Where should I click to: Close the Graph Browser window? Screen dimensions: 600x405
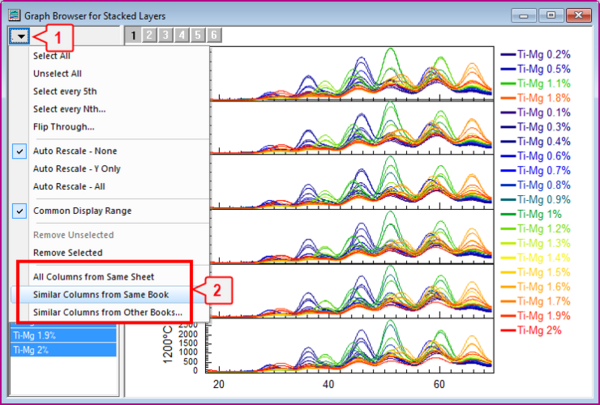[579, 16]
